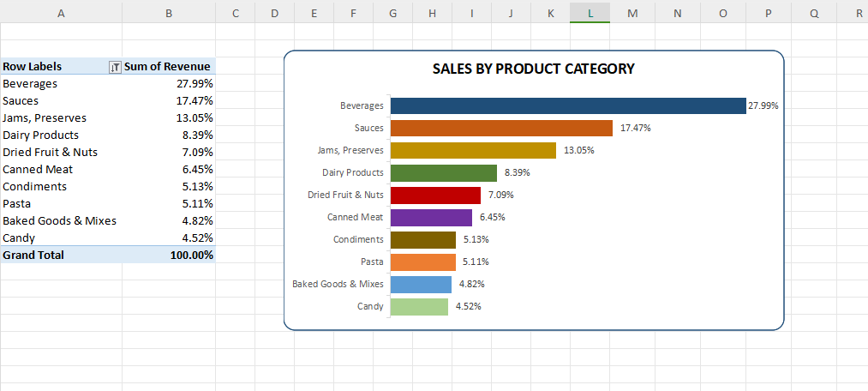Viewport: 868px width, 391px height.
Task: Click the Baked Goods & Mixes pivot cell
Action: tap(59, 220)
